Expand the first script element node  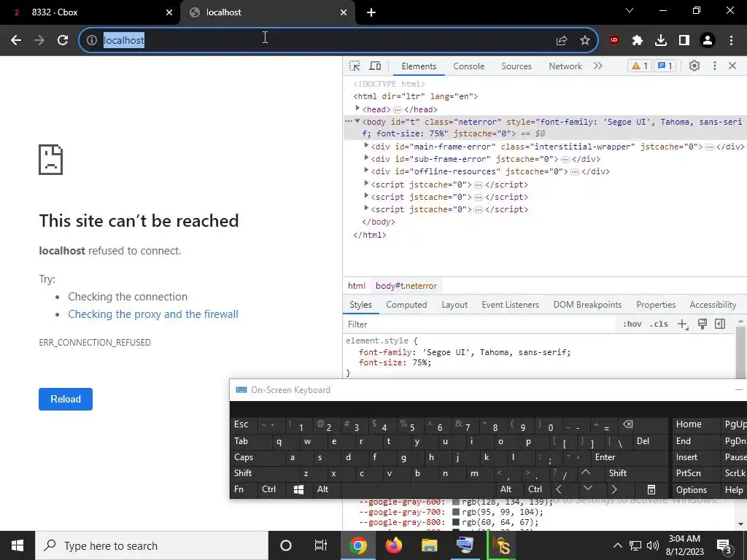pos(366,183)
